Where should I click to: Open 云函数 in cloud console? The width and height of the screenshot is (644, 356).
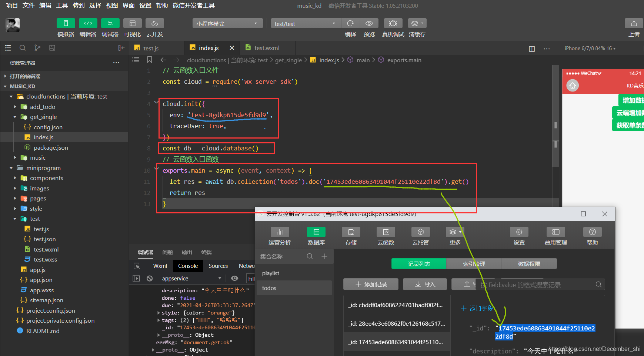[x=386, y=236]
